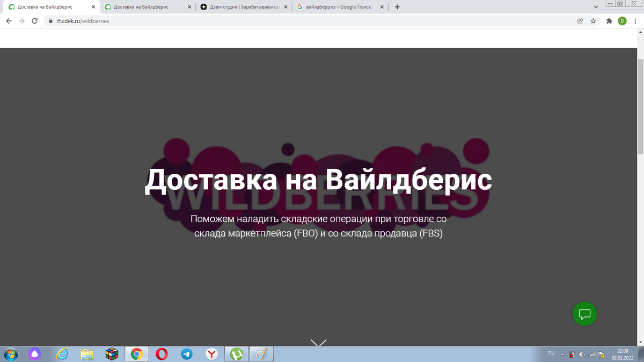Bookmark this page with the star

tap(593, 21)
